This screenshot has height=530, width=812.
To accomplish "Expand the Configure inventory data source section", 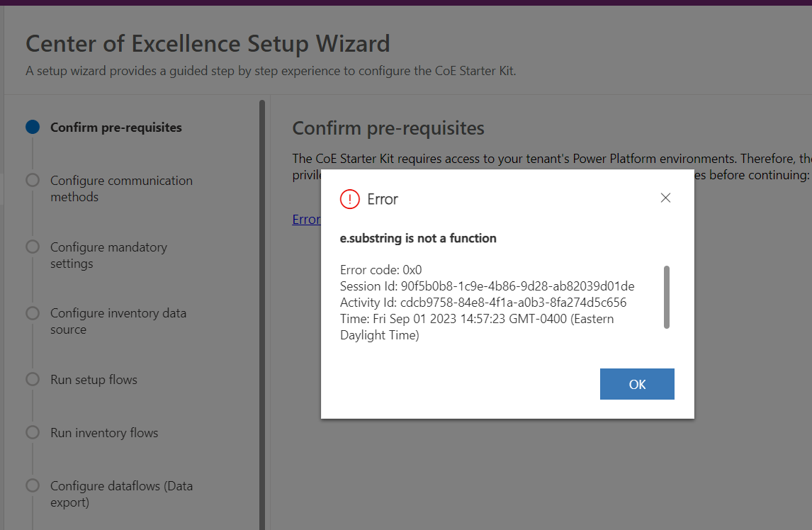I will point(118,321).
